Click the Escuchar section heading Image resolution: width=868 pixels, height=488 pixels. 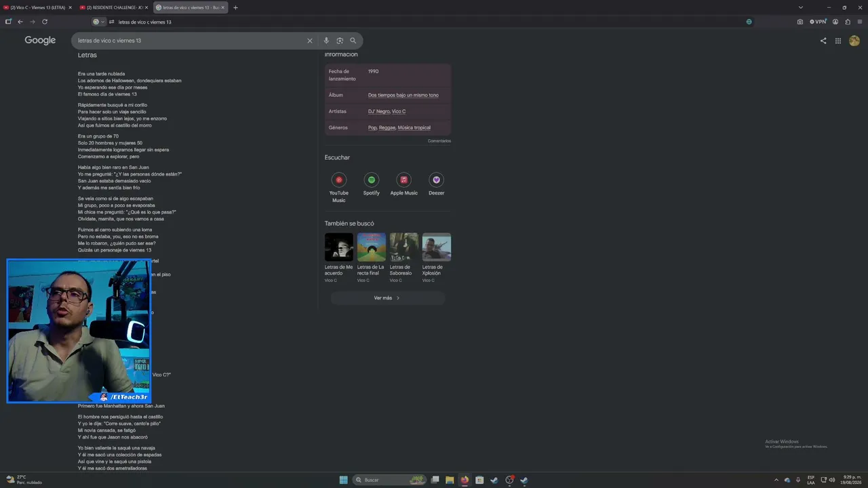337,157
